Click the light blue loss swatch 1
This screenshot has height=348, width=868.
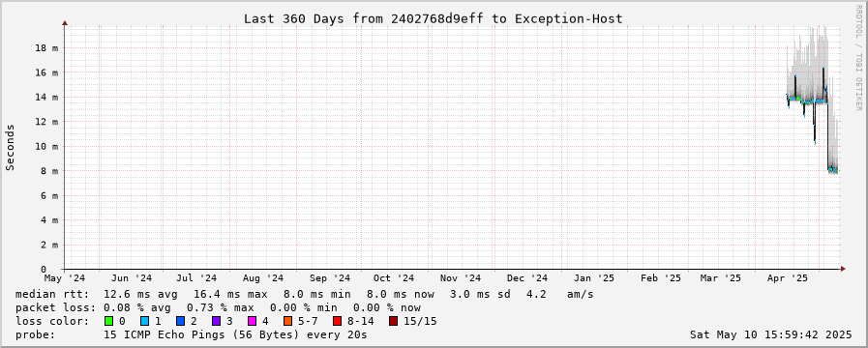pyautogui.click(x=144, y=321)
